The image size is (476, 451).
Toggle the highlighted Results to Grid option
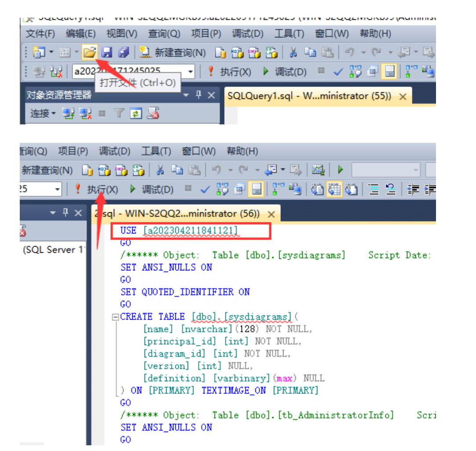click(x=334, y=189)
